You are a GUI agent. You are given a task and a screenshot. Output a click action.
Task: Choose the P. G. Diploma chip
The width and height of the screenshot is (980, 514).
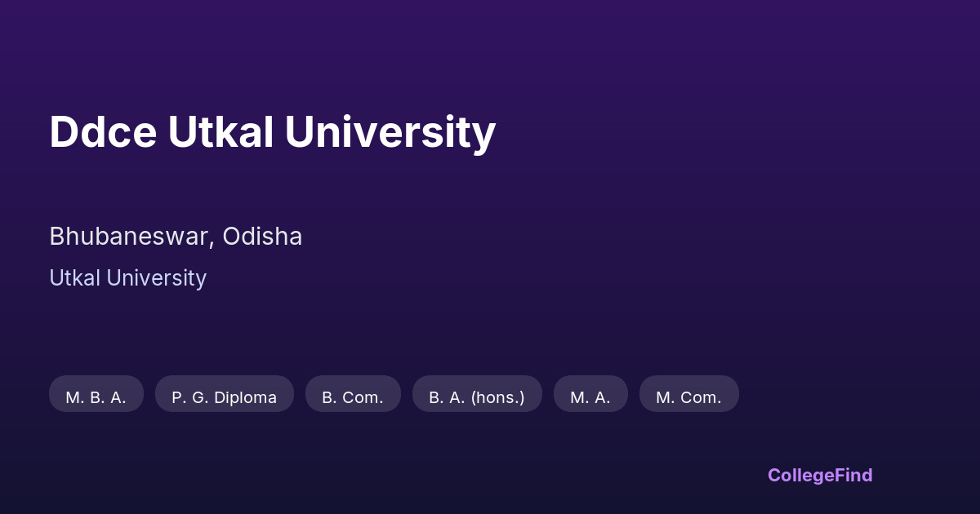click(x=224, y=397)
